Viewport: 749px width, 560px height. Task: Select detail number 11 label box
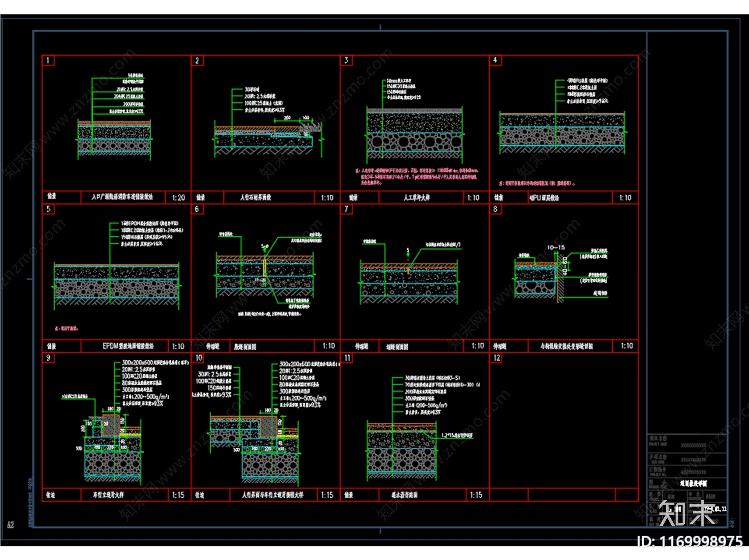point(347,358)
